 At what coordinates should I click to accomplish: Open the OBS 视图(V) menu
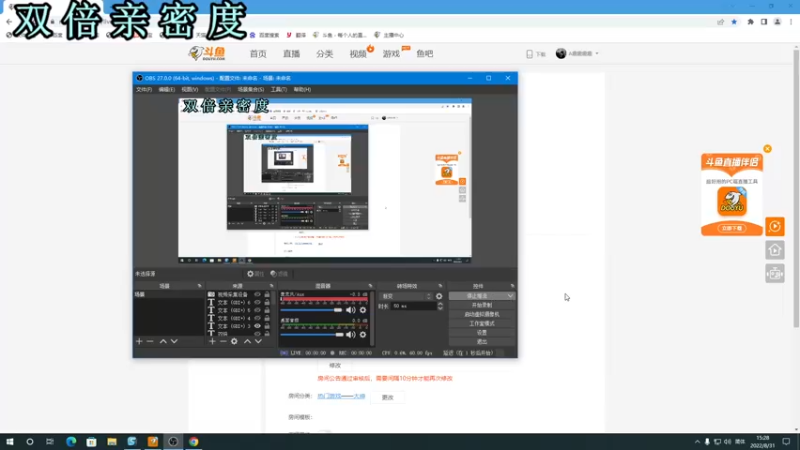189,90
